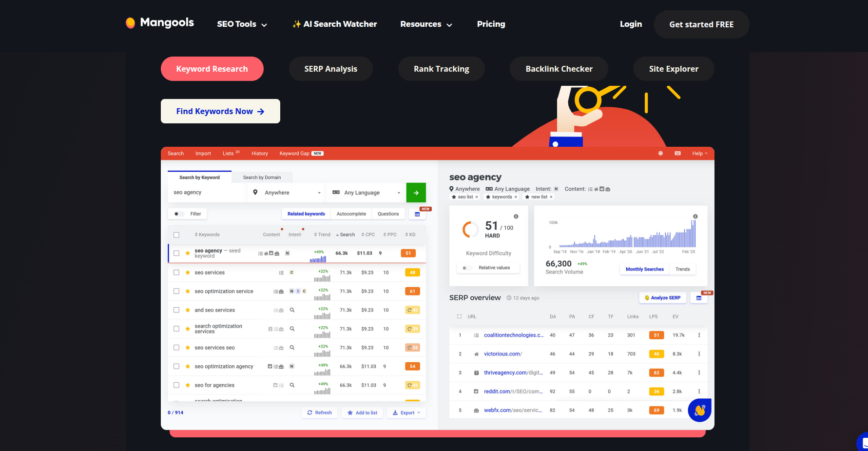Open the chat waving hand widget
Screen dimensions: 868x451
700,410
